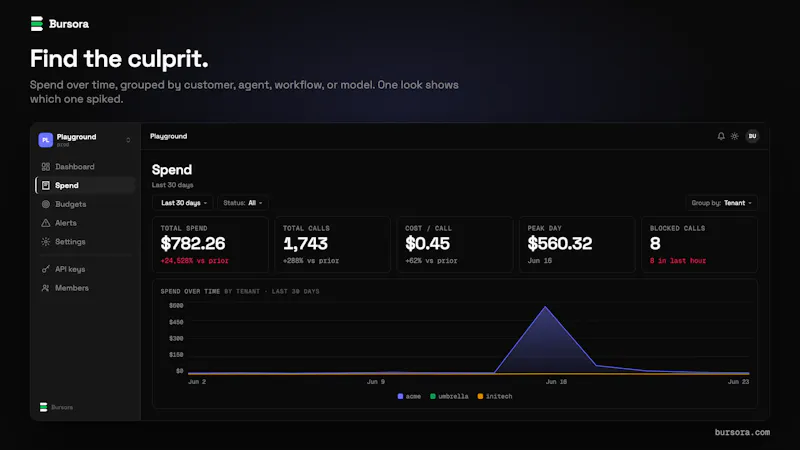This screenshot has width=800, height=450.
Task: Go to Dashboard menu item
Action: pos(86,166)
